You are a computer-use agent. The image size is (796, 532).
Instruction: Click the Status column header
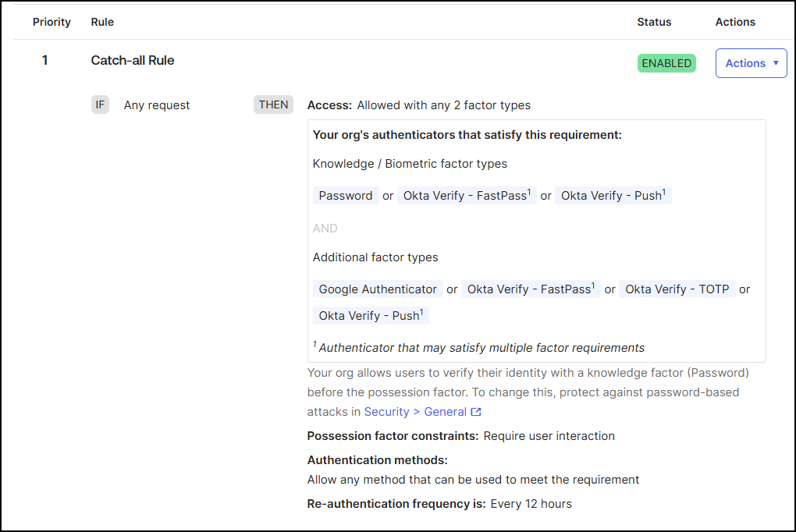[x=654, y=22]
